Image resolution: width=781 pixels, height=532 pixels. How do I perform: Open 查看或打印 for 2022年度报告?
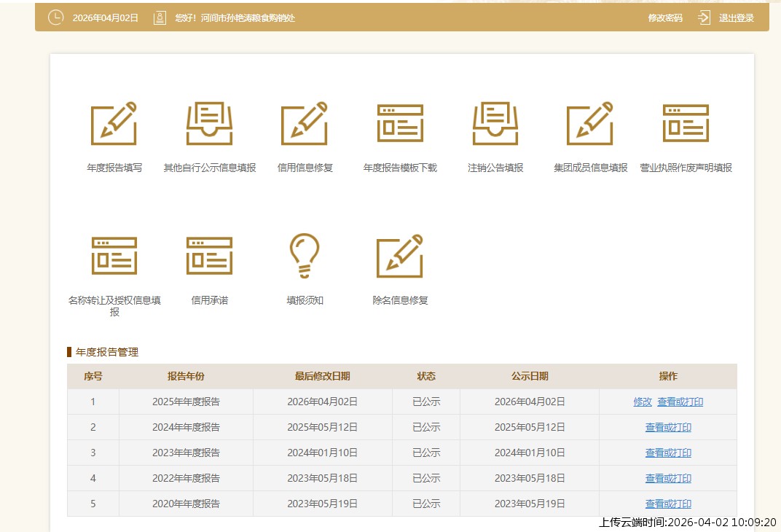(668, 478)
